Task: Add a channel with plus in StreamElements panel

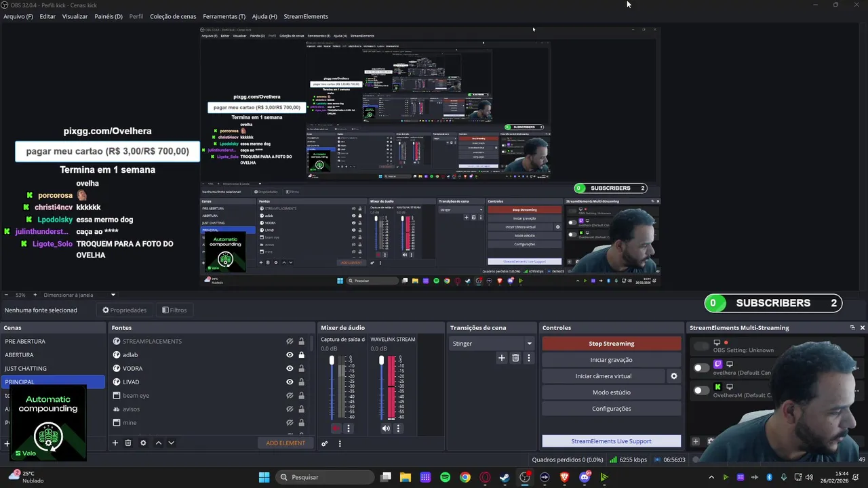Action: point(695,441)
